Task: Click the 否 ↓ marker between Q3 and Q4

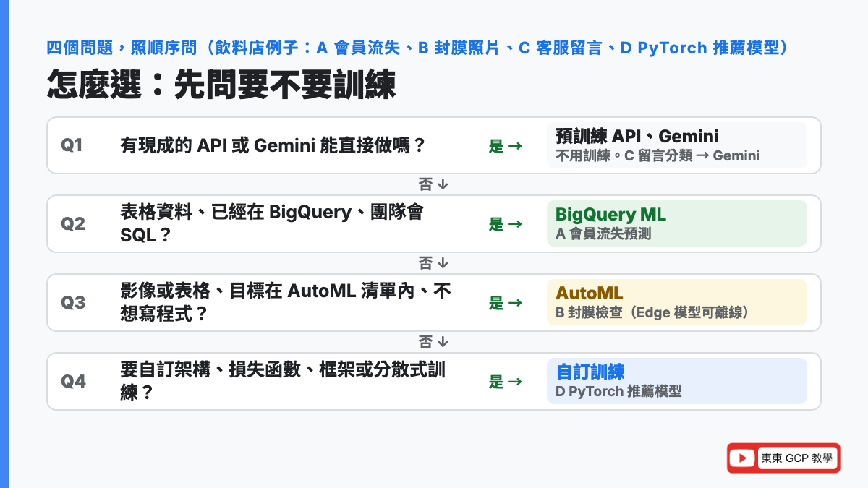Action: (x=434, y=341)
